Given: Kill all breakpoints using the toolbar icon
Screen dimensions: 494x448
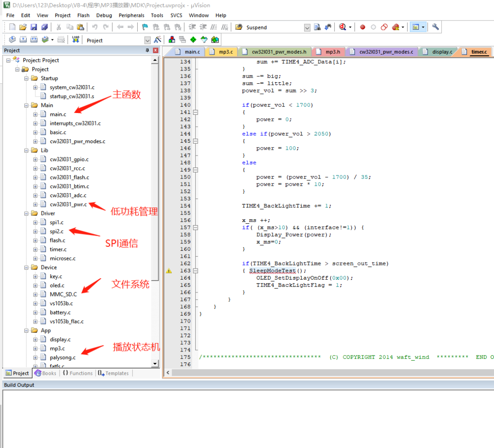Looking at the screenshot, I should [x=395, y=27].
